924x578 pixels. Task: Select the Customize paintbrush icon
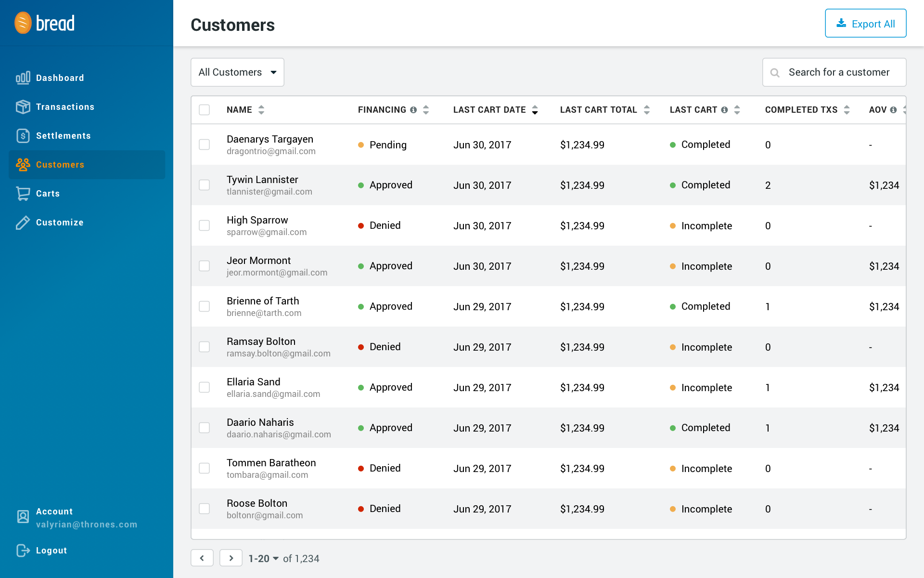click(22, 222)
